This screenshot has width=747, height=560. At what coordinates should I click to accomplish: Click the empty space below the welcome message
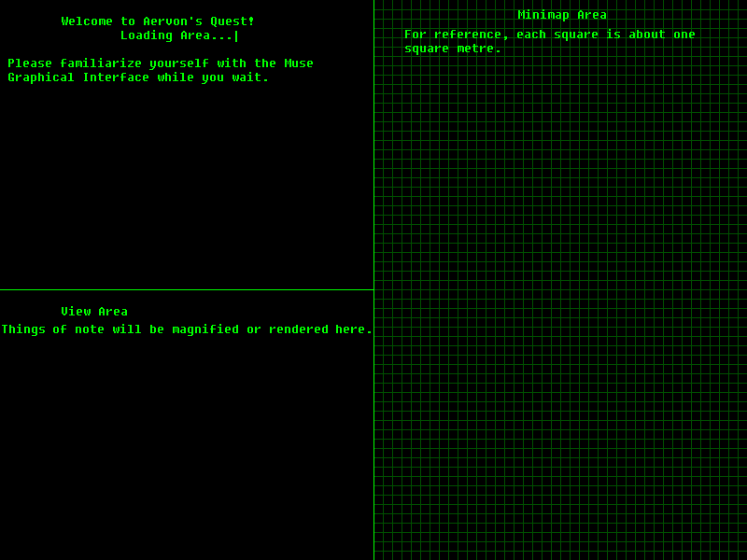pyautogui.click(x=187, y=187)
